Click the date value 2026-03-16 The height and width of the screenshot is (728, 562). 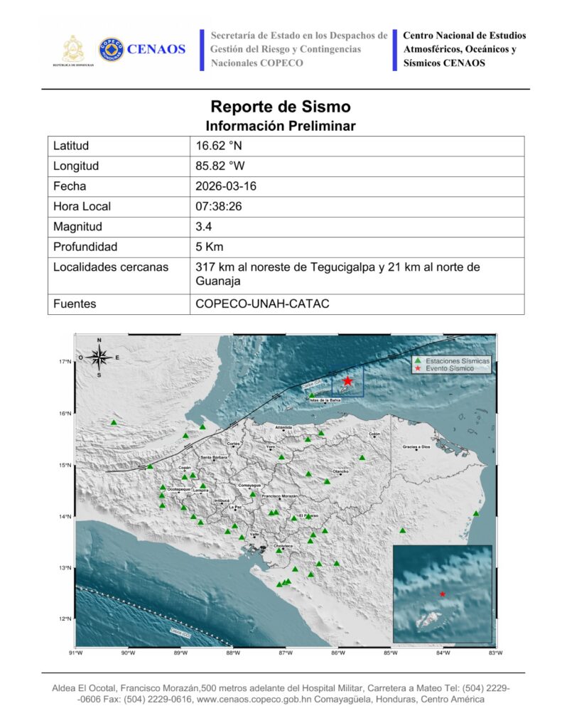pos(225,186)
